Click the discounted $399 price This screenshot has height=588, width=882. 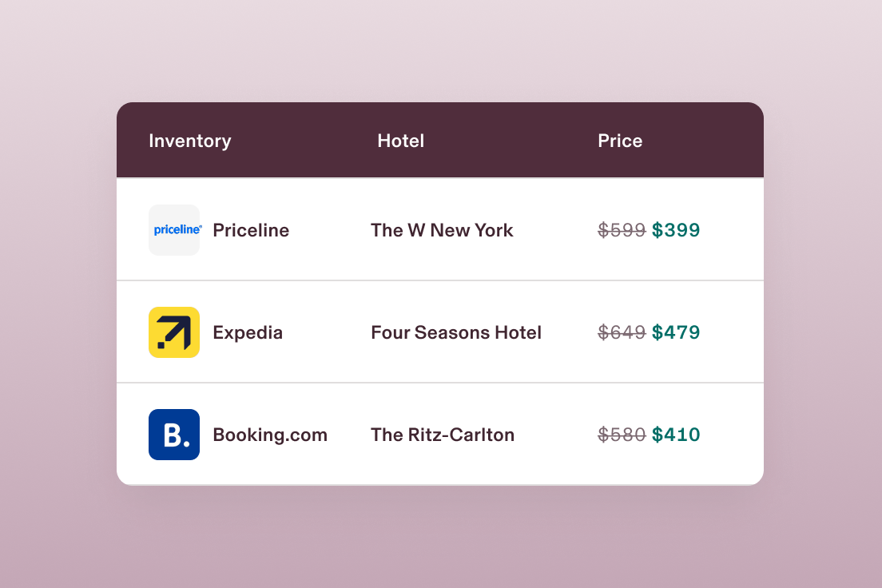[x=676, y=230]
